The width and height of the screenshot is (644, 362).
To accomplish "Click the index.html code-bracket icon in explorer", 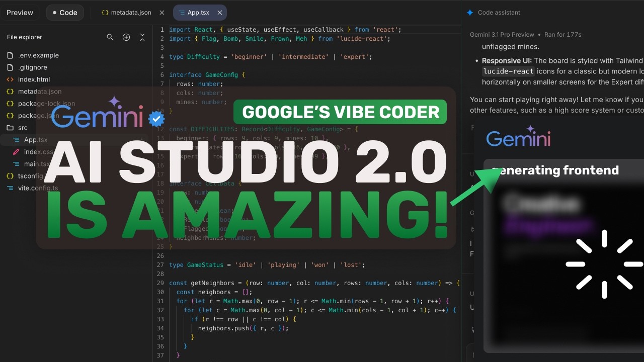I will click(10, 79).
